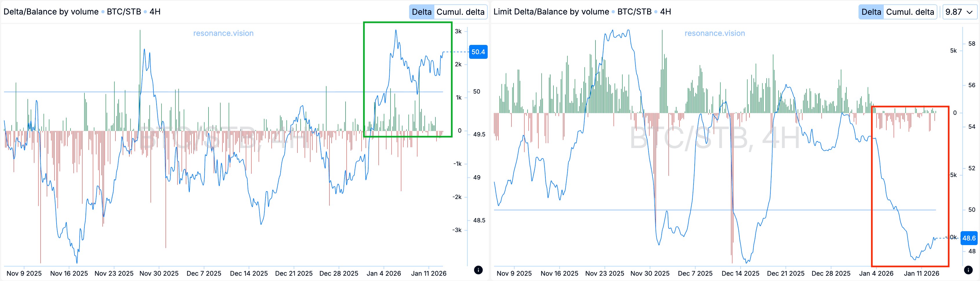This screenshot has width=980, height=281.
Task: Click the 3k label on left delta axis
Action: point(458,31)
